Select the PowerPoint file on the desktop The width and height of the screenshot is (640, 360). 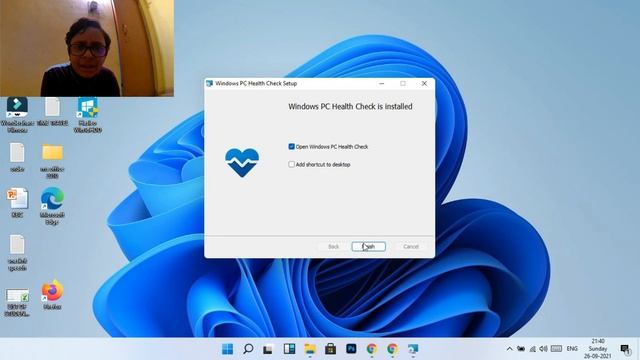(17, 202)
